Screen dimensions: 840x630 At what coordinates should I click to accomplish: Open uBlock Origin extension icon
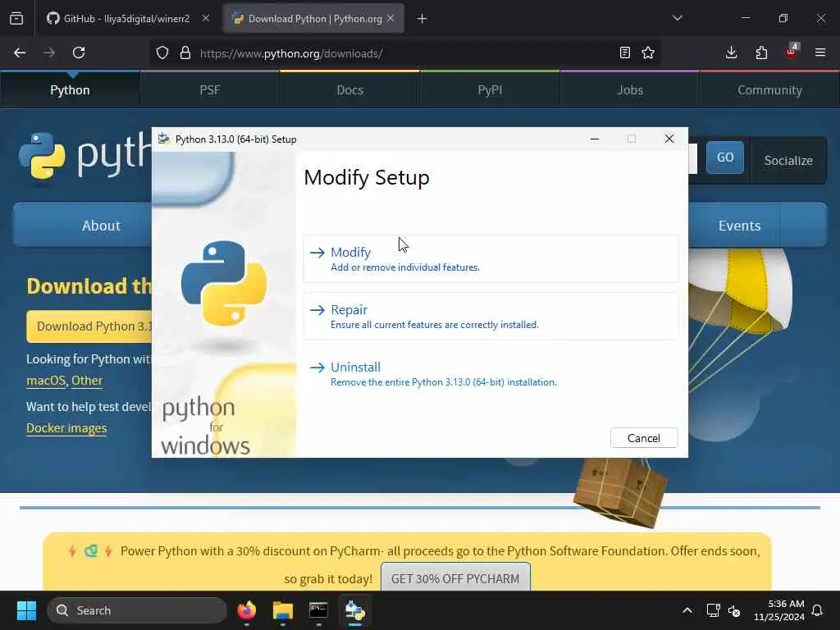791,52
